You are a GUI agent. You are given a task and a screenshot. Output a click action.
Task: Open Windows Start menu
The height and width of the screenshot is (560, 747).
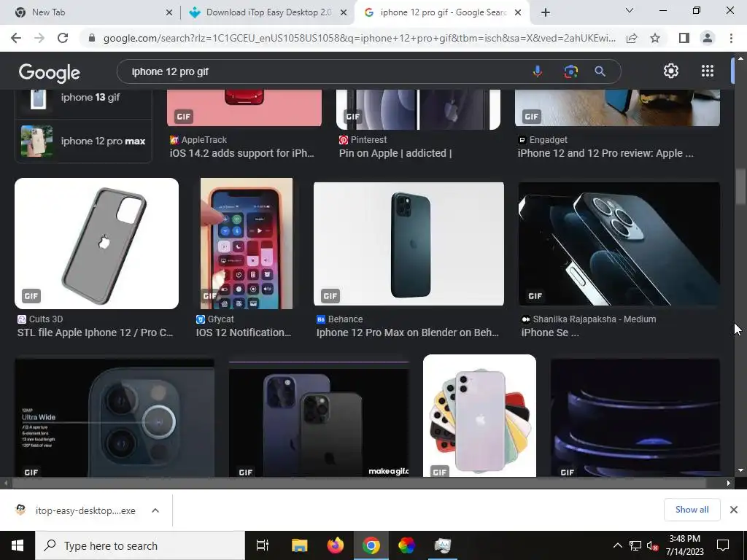tap(18, 545)
